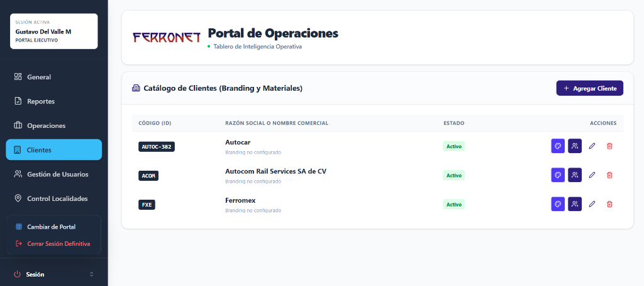Click Autocom Rail Services SA de CV name

[x=275, y=171]
